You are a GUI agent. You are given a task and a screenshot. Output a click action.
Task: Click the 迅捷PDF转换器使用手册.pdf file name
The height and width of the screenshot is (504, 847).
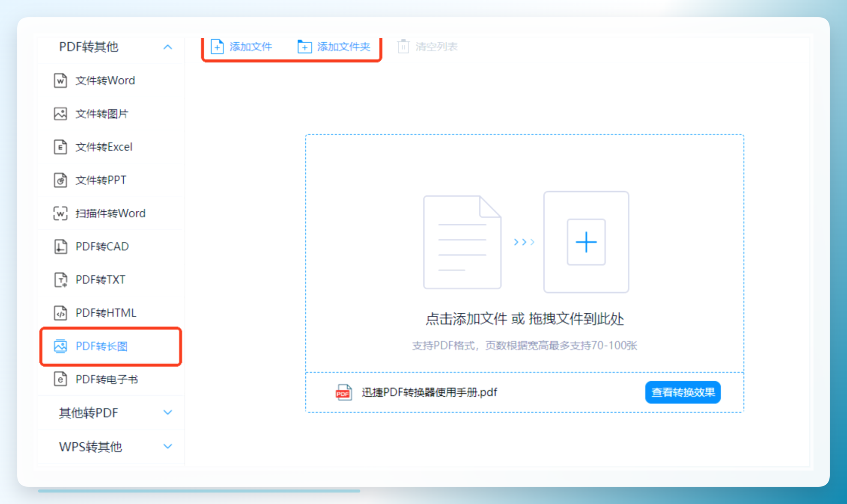tap(429, 392)
